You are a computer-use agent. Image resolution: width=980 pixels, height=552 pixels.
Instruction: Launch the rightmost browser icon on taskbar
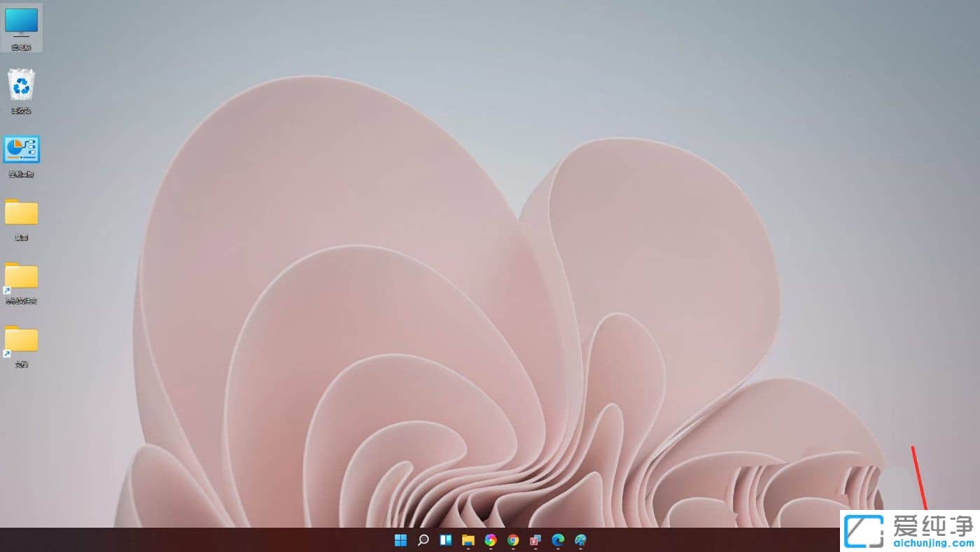coord(581,540)
